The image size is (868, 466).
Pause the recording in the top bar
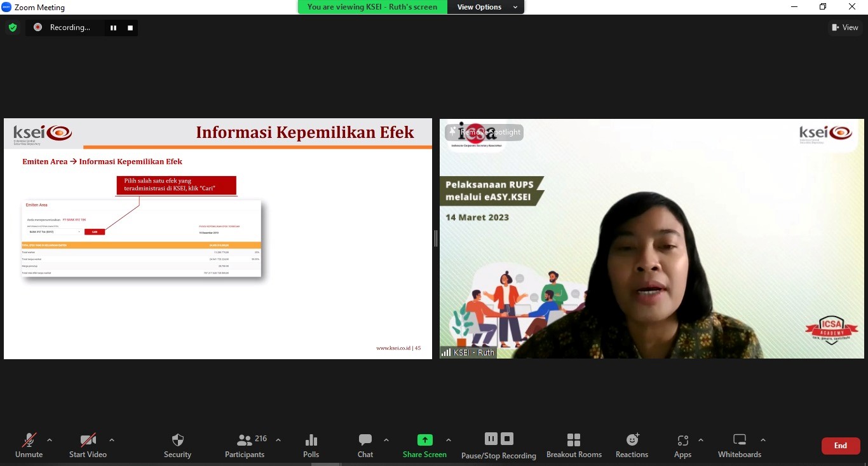[x=114, y=28]
